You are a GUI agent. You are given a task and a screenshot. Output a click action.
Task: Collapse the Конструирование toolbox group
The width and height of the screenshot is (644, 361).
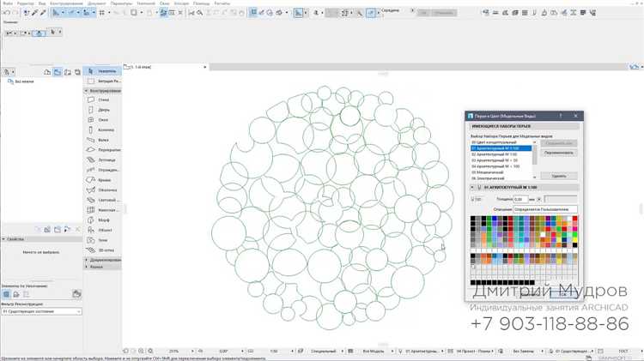point(86,91)
